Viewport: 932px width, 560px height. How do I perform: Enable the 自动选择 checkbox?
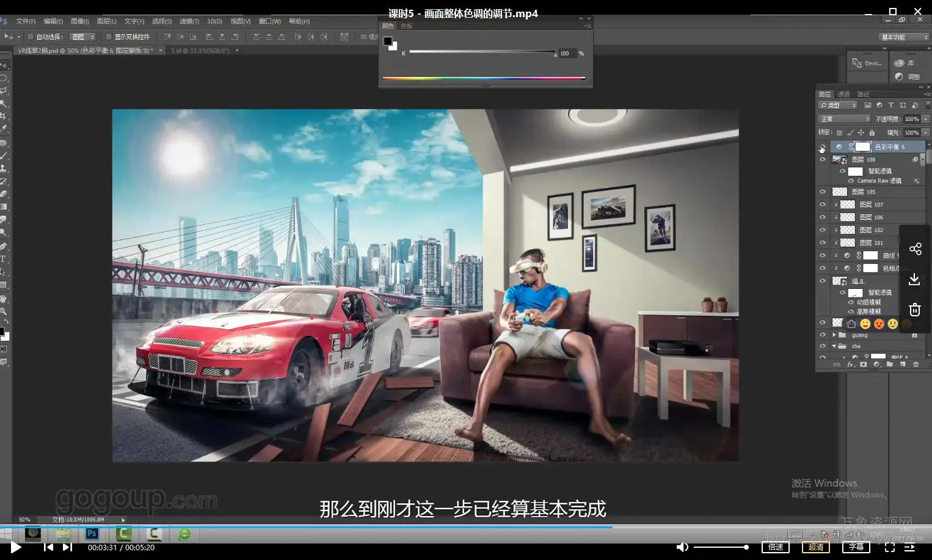30,37
